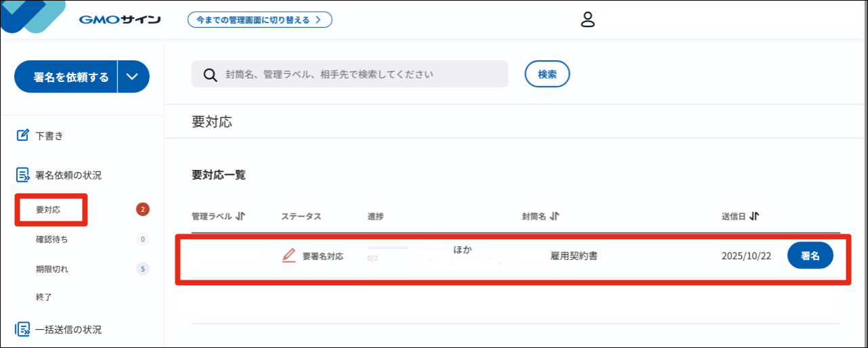
Task: Click the 署名依頼の状況 document icon
Action: 23,175
